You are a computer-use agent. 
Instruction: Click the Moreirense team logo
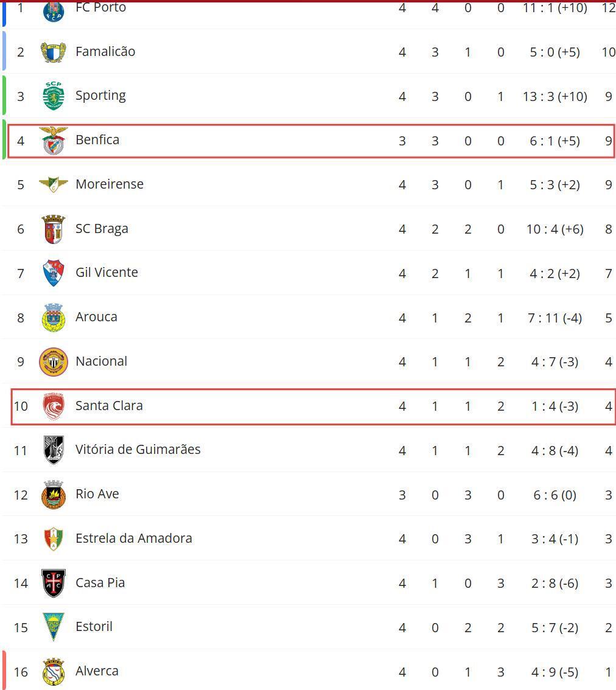pyautogui.click(x=54, y=184)
